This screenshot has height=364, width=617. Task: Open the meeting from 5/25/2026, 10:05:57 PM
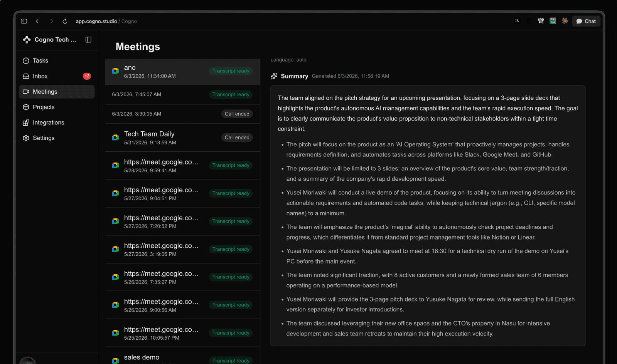(x=182, y=333)
